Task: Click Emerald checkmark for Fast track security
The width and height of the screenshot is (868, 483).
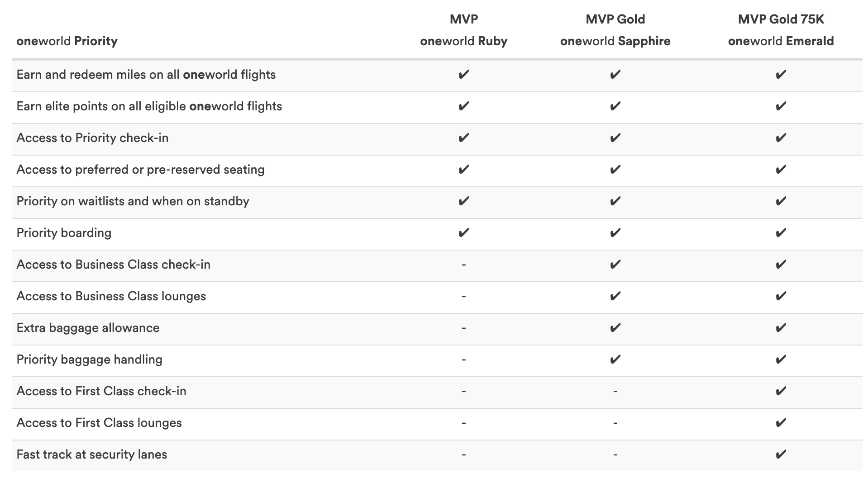Action: click(x=781, y=455)
